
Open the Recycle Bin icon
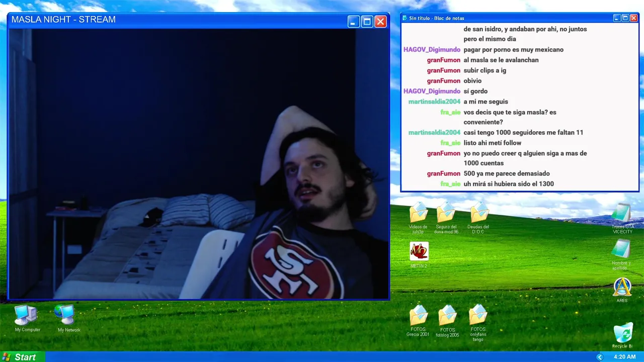(x=622, y=336)
